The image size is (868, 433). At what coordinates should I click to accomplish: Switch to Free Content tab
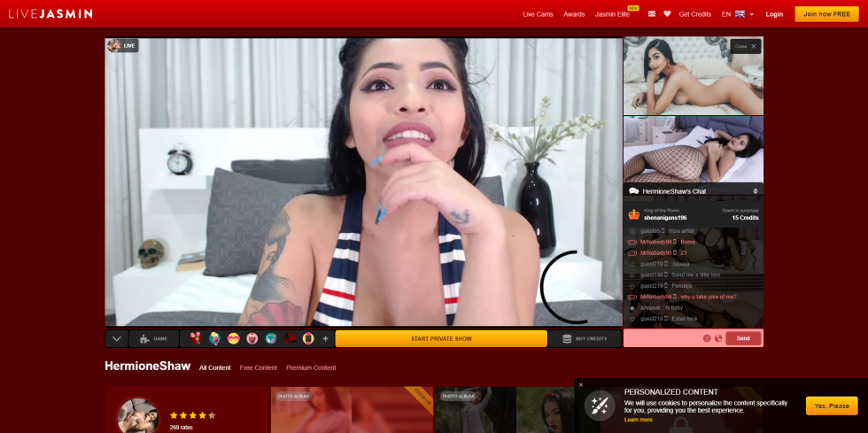coord(258,367)
